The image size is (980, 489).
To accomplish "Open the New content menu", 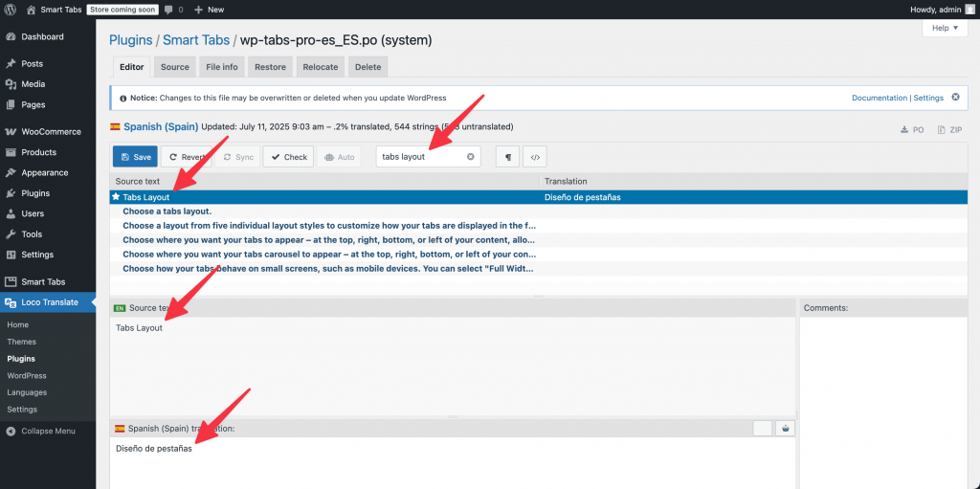I will [x=210, y=10].
